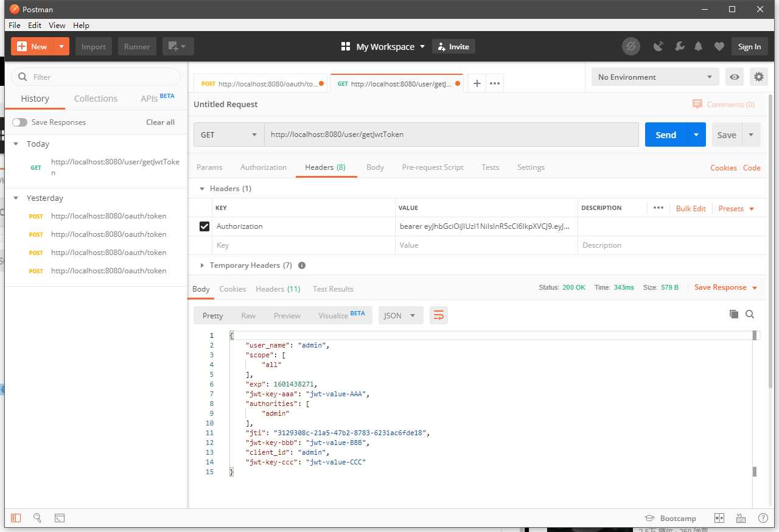Image resolution: width=779 pixels, height=532 pixels.
Task: Click the Runner button
Action: click(x=137, y=46)
